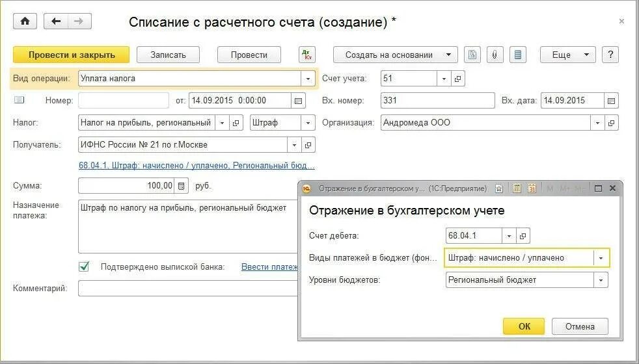Open calendar for Вх. дата field

[611, 101]
